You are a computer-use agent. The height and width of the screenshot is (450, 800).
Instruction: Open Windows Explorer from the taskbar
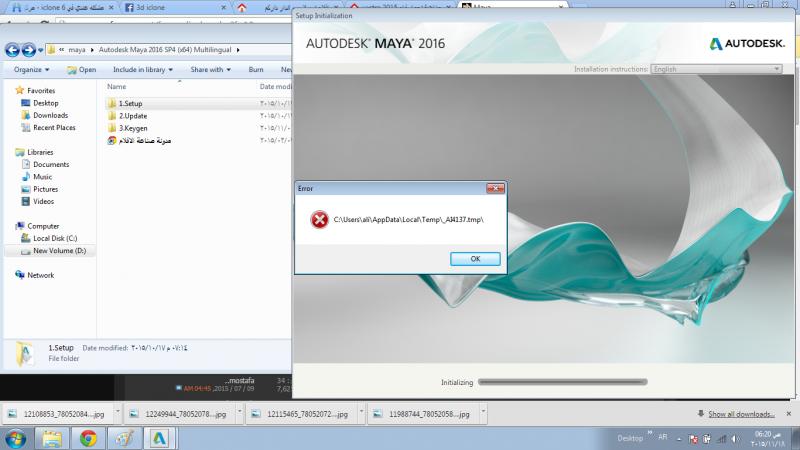point(52,438)
